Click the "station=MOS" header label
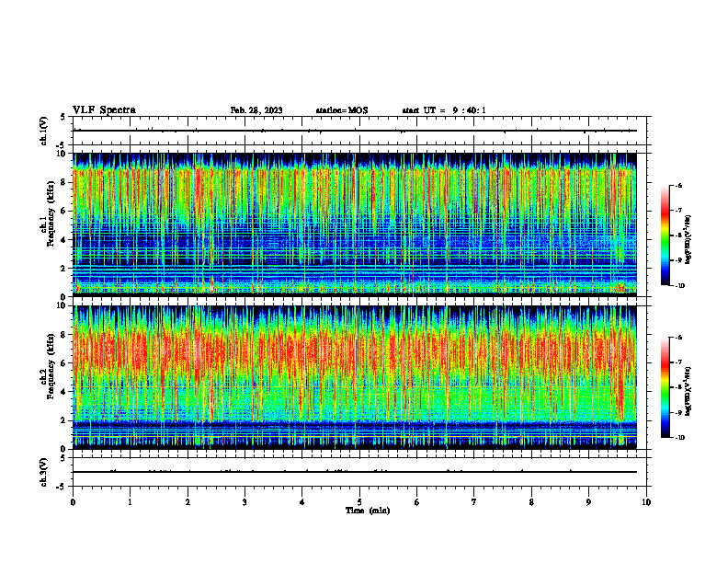The image size is (728, 563). coord(342,110)
